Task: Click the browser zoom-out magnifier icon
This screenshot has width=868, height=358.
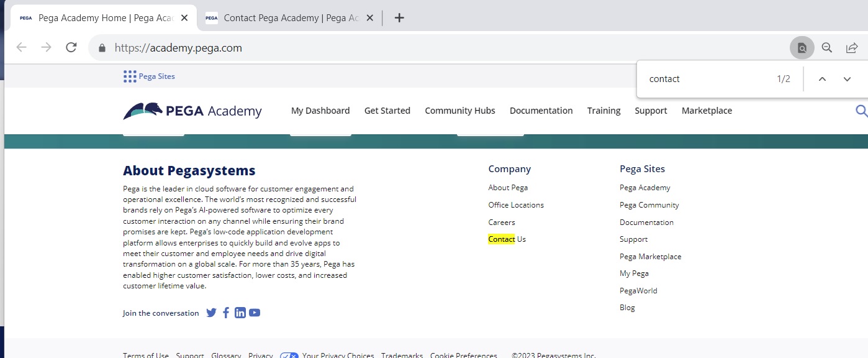Action: click(826, 48)
